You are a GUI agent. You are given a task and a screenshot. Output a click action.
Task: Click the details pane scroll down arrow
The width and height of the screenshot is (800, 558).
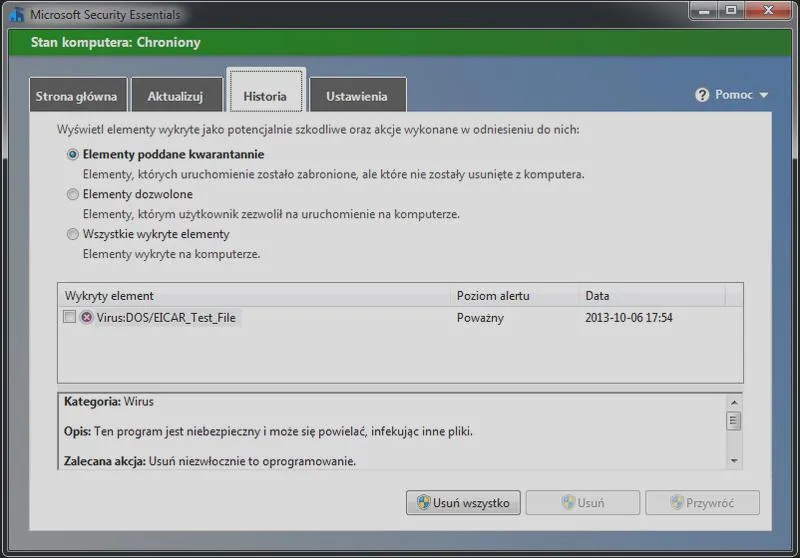click(x=734, y=461)
